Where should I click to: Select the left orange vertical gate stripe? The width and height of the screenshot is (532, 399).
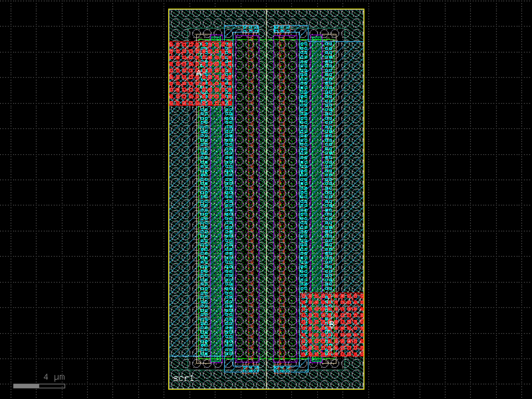(251, 199)
